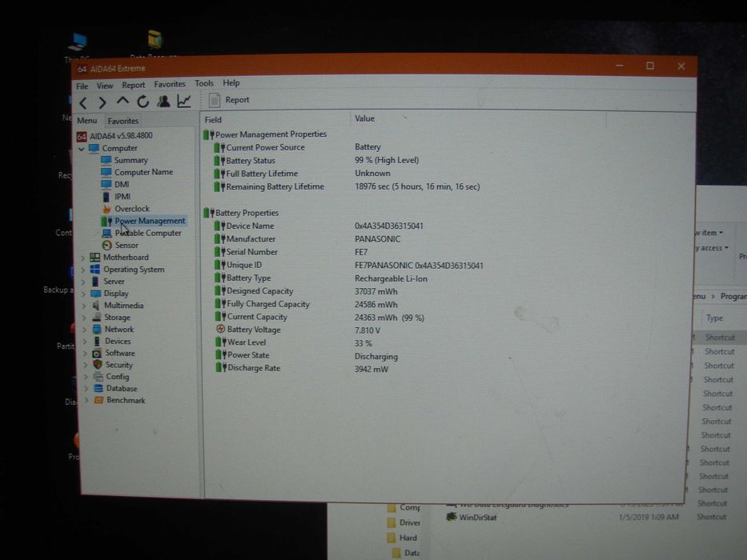Expand the Storage node
The image size is (747, 560).
pos(85,318)
